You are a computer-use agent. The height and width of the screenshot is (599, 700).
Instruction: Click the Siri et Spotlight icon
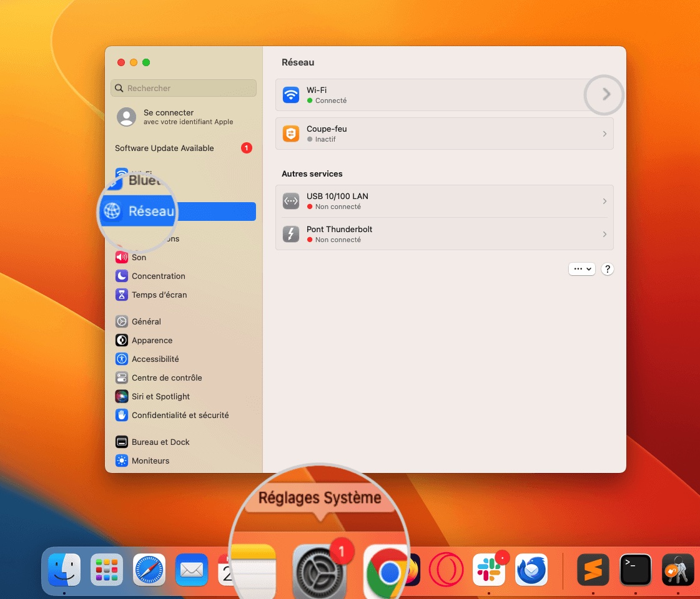121,396
